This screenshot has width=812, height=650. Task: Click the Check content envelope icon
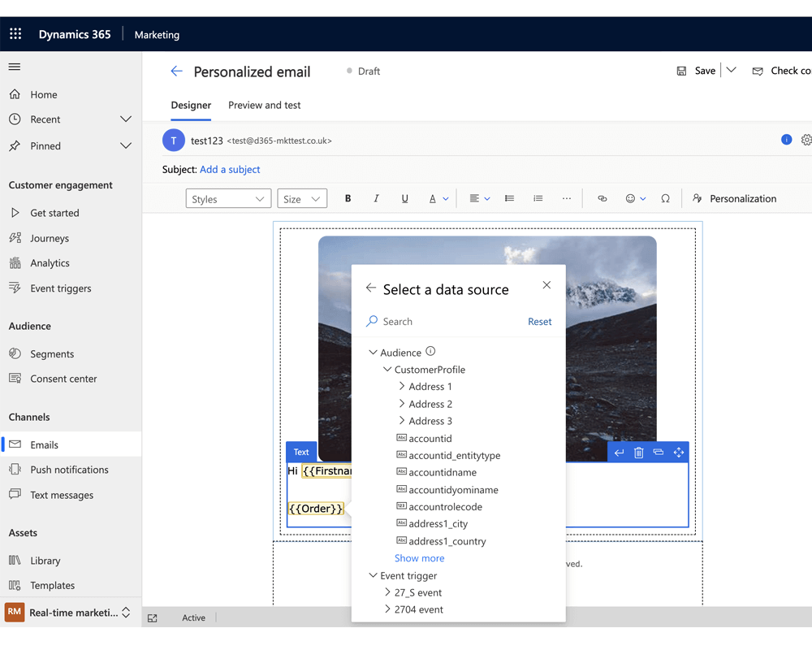pyautogui.click(x=758, y=71)
